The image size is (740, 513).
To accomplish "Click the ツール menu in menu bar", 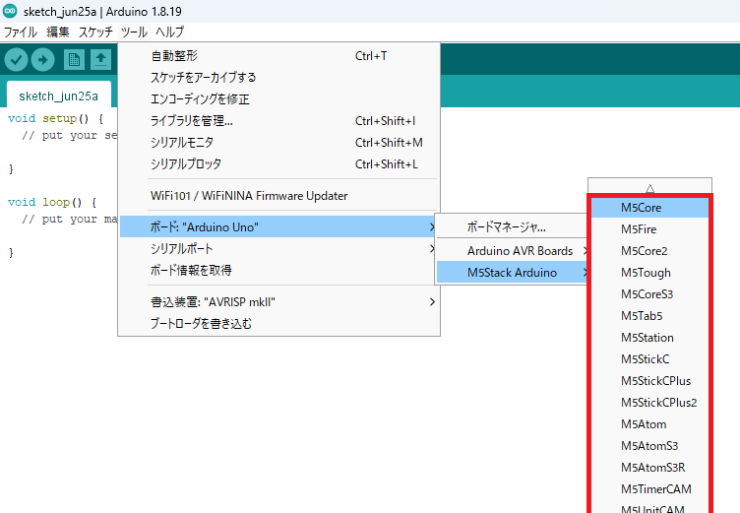I will point(134,32).
